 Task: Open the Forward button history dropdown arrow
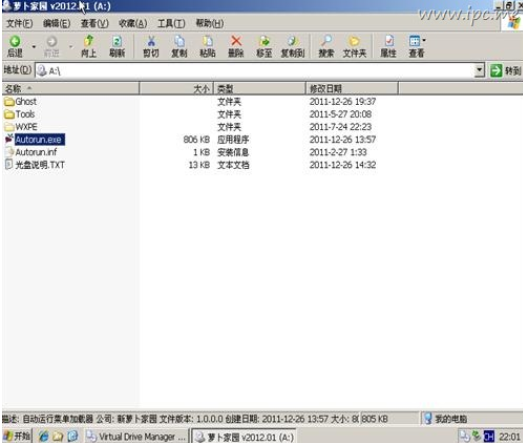[x=71, y=46]
